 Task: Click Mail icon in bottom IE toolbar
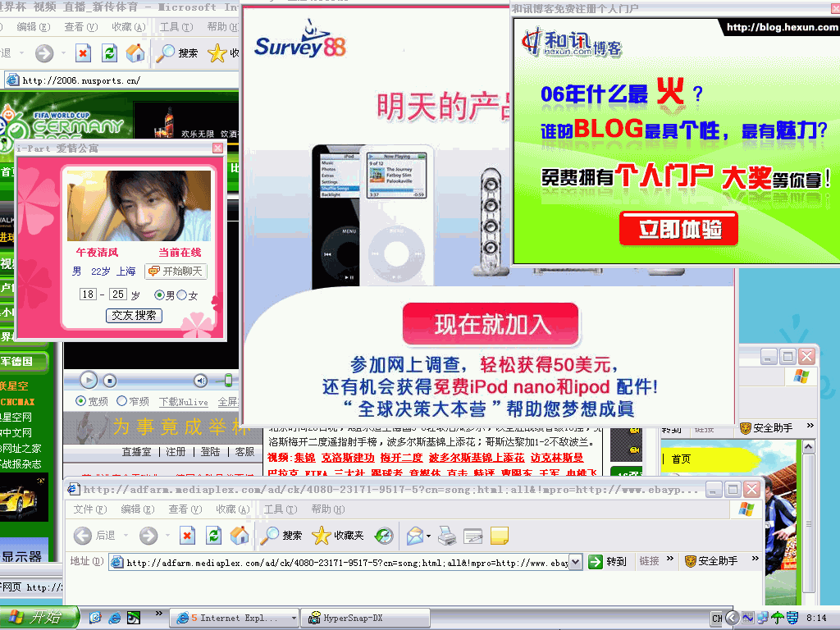(x=415, y=535)
